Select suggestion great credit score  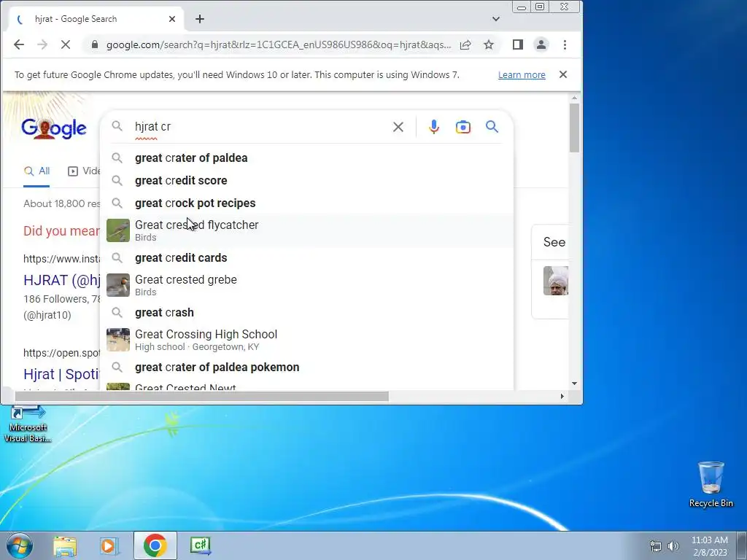coord(307,181)
